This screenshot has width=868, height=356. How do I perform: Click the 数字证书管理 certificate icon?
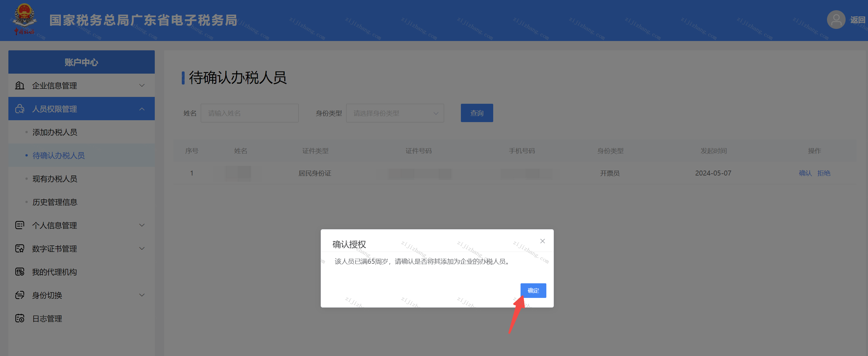pyautogui.click(x=20, y=249)
